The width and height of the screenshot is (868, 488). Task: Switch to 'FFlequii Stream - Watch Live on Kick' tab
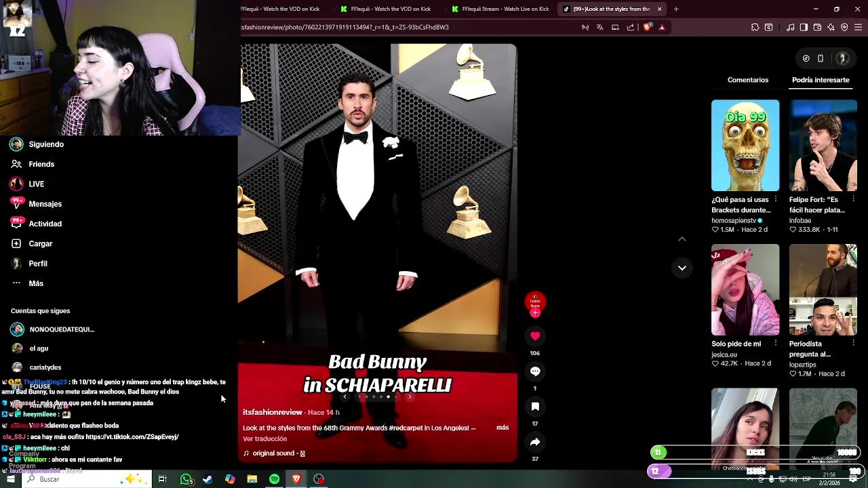click(500, 9)
